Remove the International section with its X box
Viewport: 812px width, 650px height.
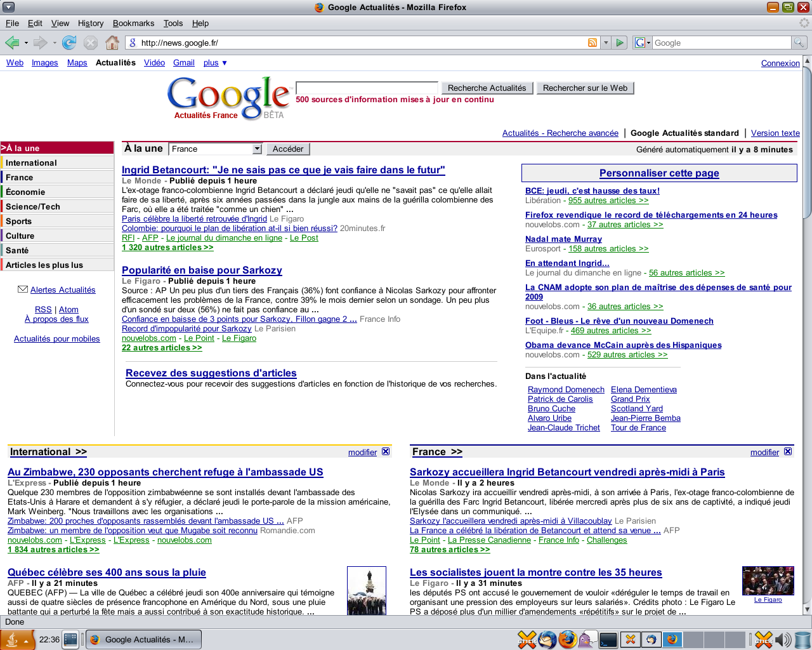(386, 451)
